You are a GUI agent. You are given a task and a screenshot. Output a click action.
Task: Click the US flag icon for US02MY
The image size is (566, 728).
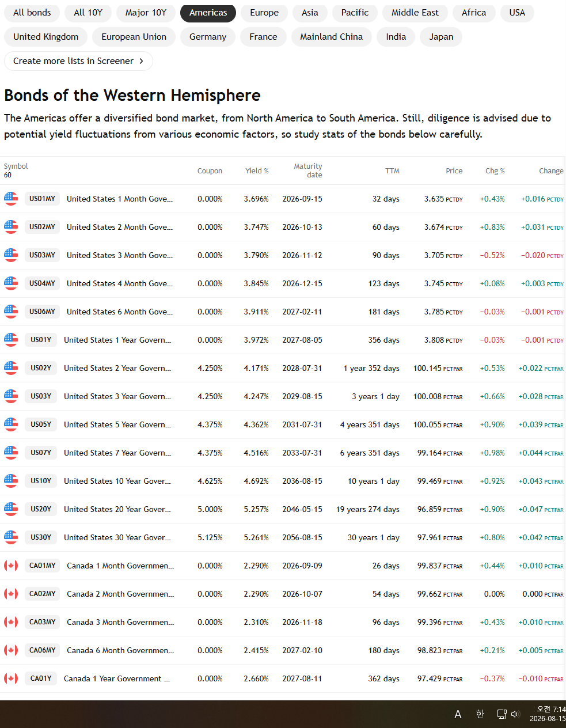coord(11,227)
